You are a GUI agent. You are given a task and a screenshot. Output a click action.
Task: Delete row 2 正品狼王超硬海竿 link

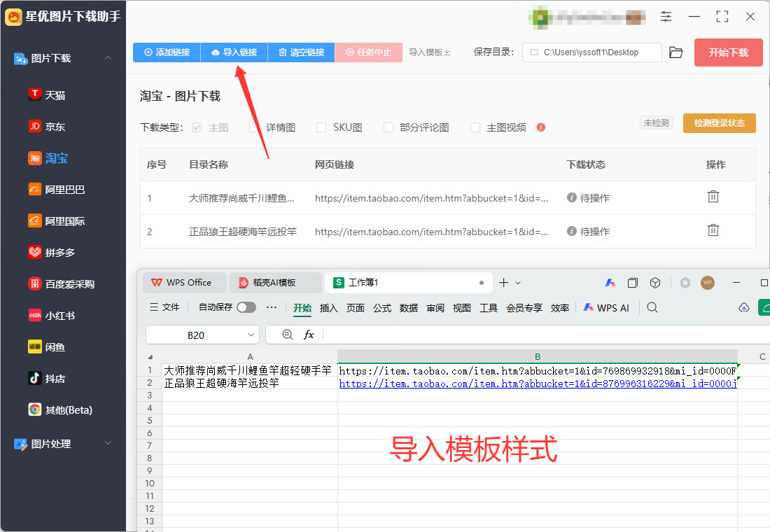(x=713, y=230)
